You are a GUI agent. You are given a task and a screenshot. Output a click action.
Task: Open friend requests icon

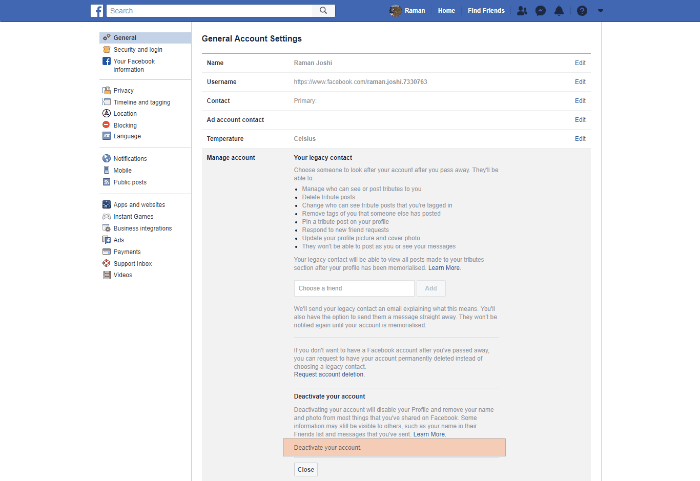point(522,11)
